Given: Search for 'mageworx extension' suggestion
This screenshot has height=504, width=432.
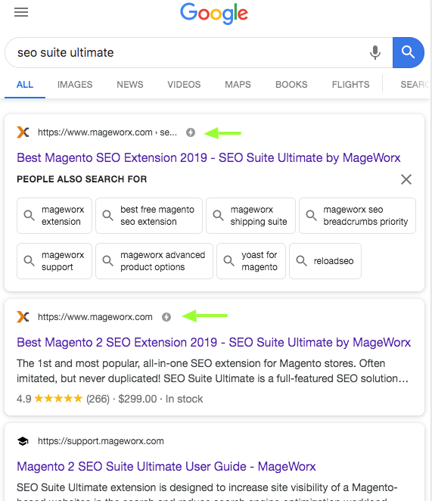Looking at the screenshot, I should tap(54, 216).
